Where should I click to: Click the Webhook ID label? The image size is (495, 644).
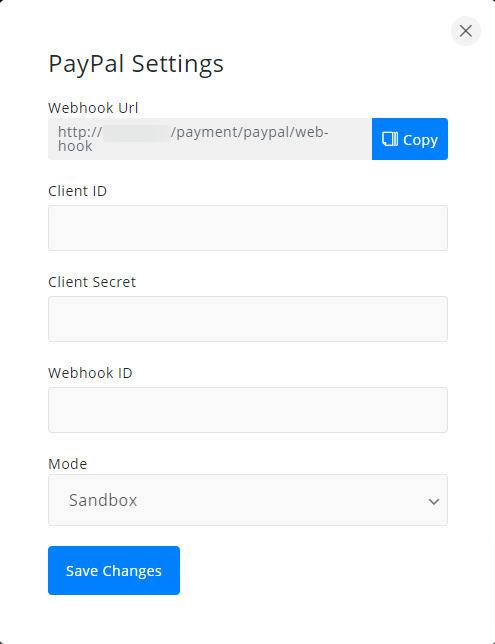pos(90,373)
